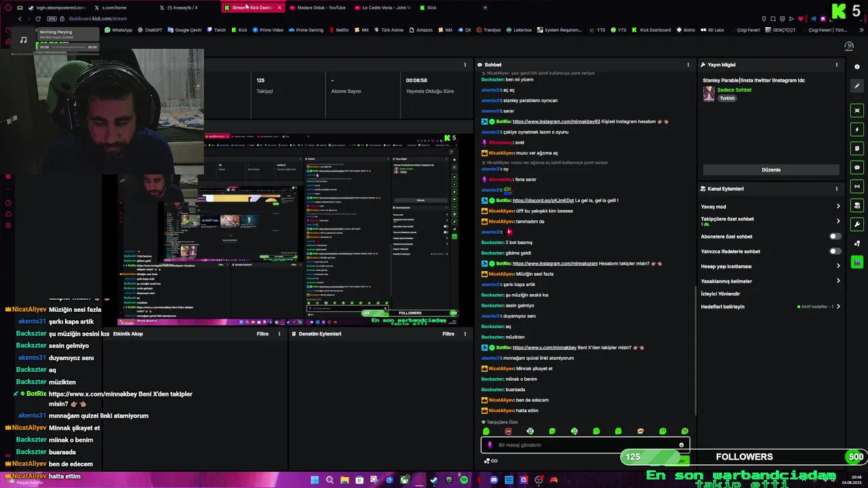Switch to login.steampowered.com browser tab
Image resolution: width=868 pixels, height=488 pixels.
[x=60, y=7]
